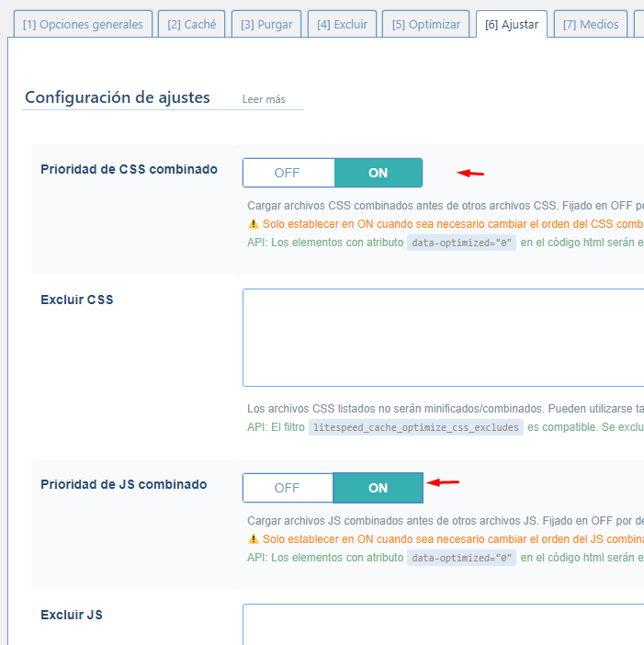This screenshot has width=644, height=645.
Task: Click the litespeed_cache_optimize_css_excludes filter code
Action: coord(415,427)
